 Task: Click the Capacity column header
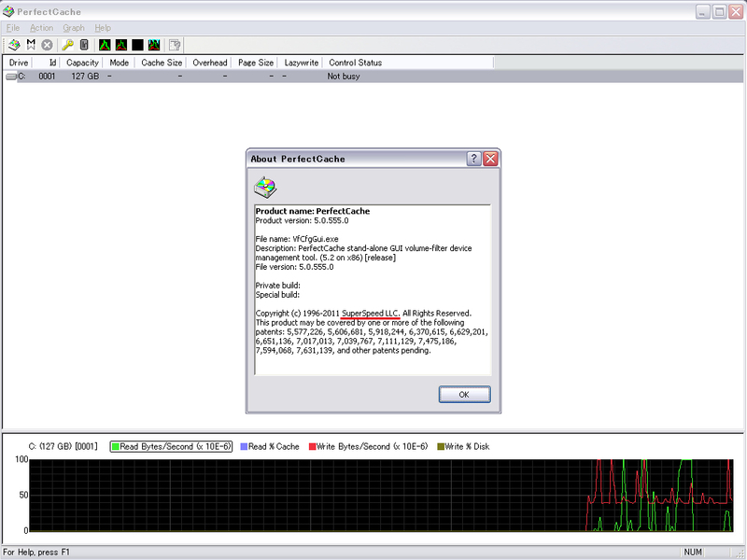click(x=81, y=63)
